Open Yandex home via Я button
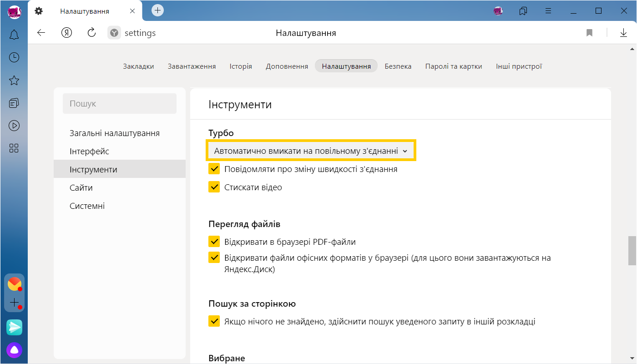 pos(67,33)
